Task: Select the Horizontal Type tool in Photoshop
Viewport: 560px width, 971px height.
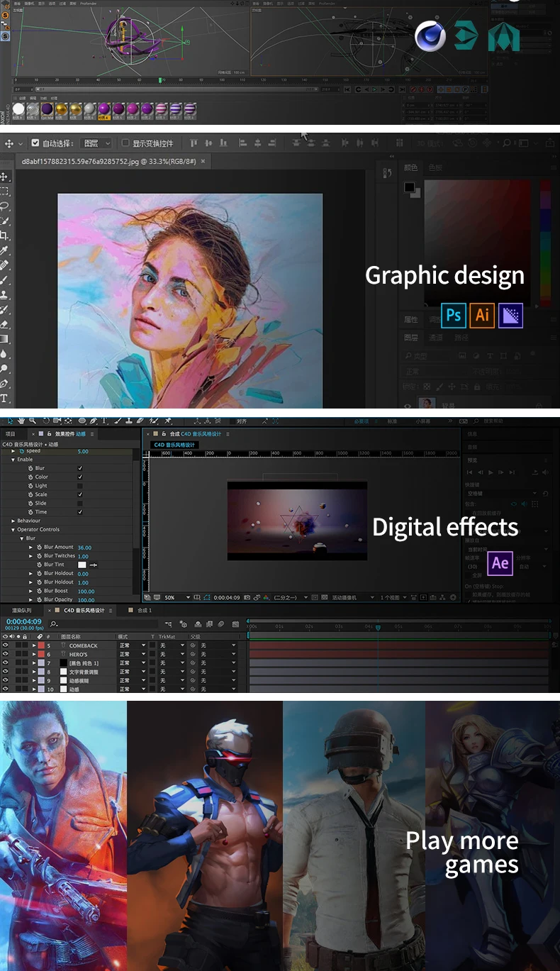Action: click(4, 399)
